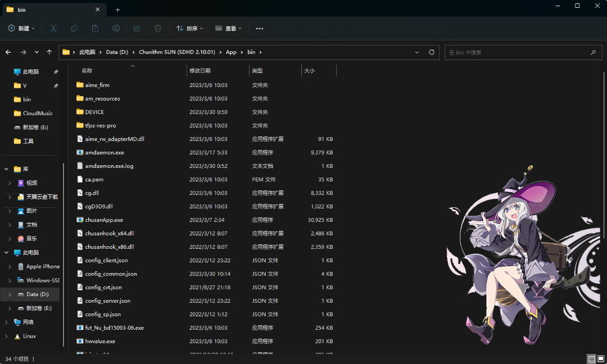
Task: Refresh the current folder view
Action: (432, 52)
